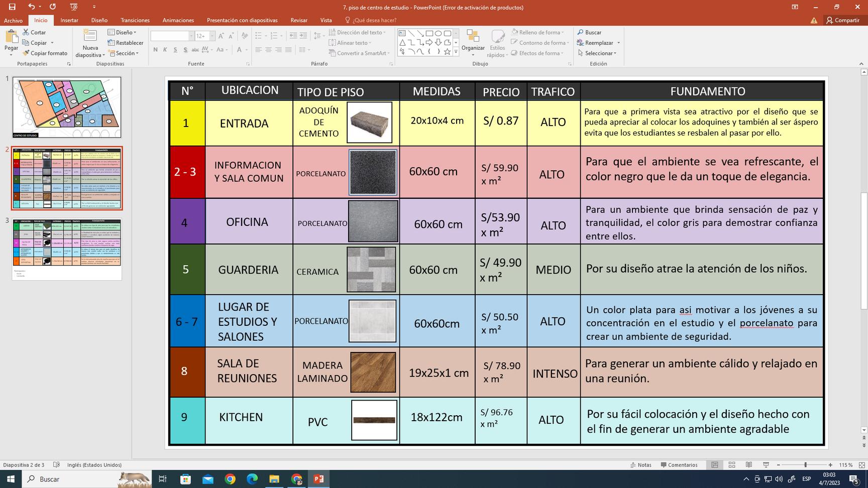Viewport: 868px width, 488px height.
Task: Open spell check icon in status bar
Action: tap(57, 465)
